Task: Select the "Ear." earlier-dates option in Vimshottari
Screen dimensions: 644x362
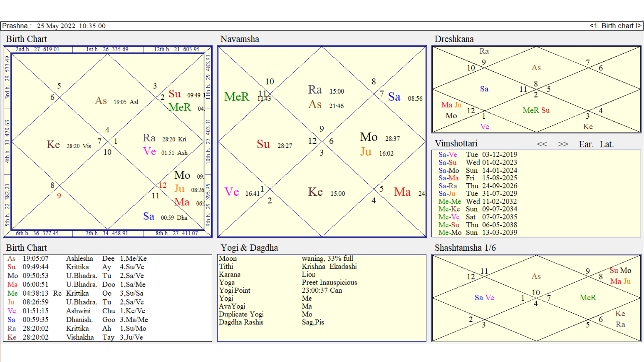Action: click(x=586, y=144)
